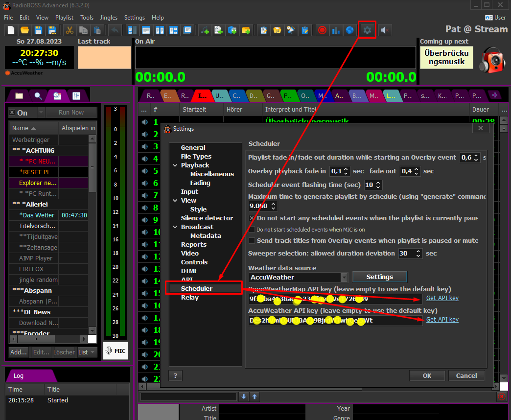511x420 pixels.
Task: Open the Weather data source dropdown
Action: click(344, 278)
